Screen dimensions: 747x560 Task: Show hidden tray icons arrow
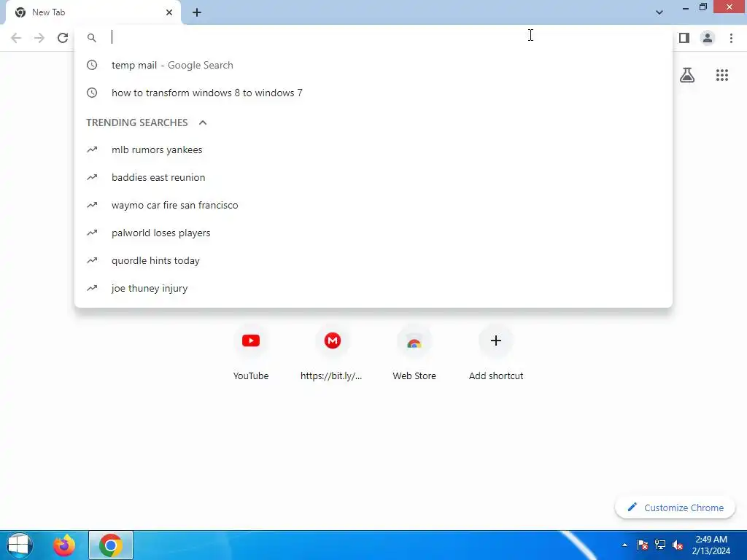tap(624, 545)
